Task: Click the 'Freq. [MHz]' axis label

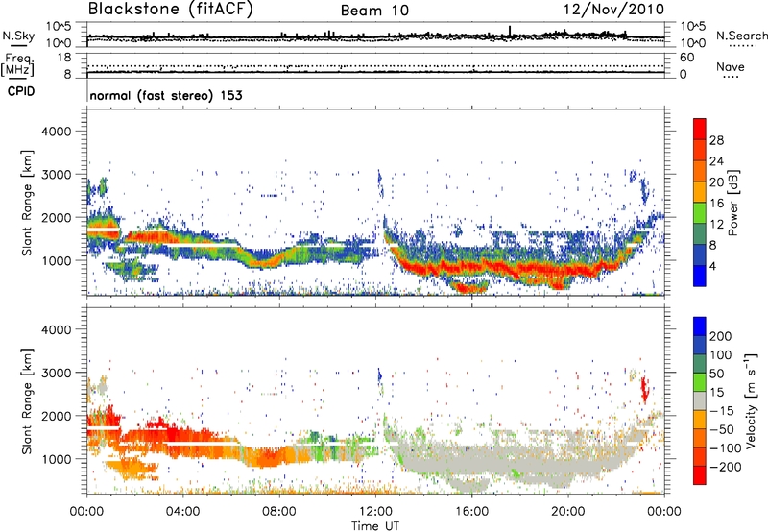Action: pyautogui.click(x=17, y=65)
